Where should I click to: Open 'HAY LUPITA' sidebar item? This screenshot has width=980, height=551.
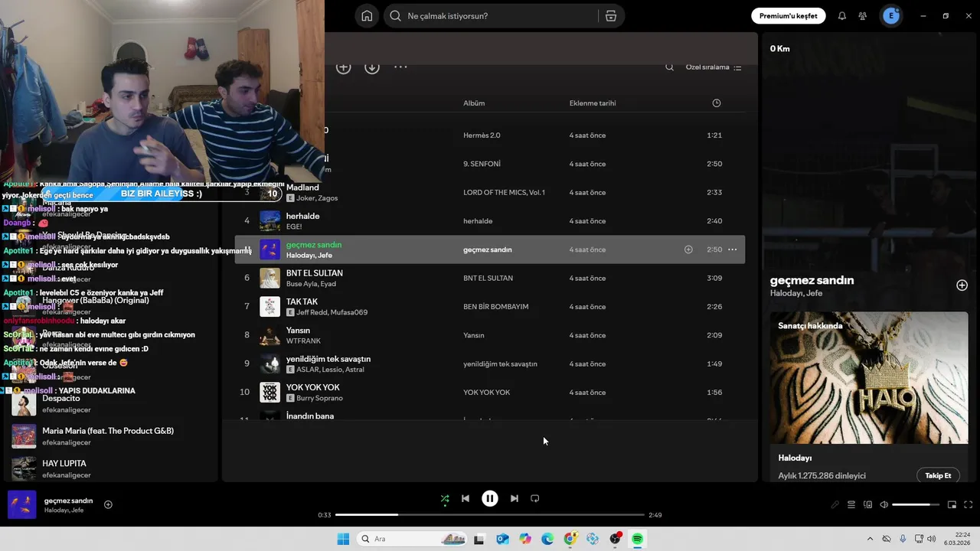(x=64, y=464)
